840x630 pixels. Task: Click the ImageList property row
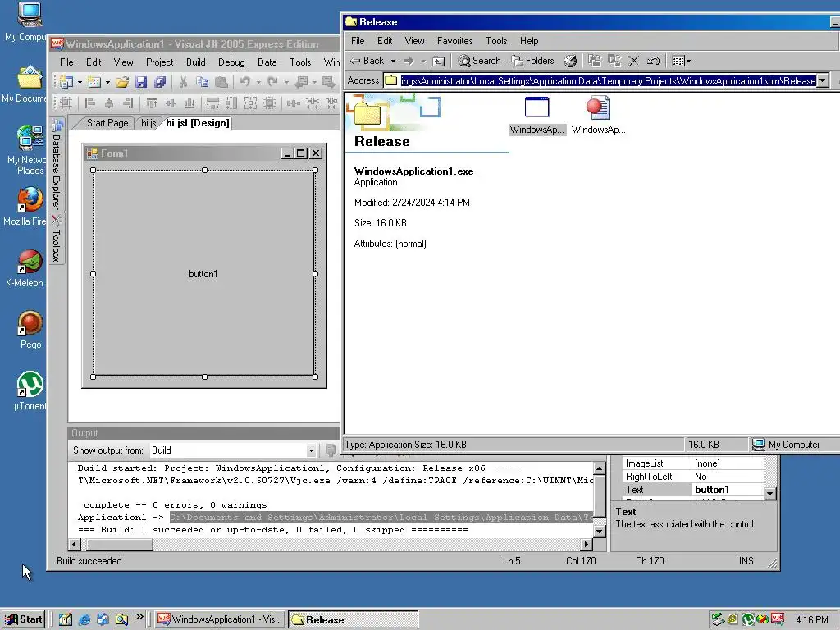pos(694,463)
